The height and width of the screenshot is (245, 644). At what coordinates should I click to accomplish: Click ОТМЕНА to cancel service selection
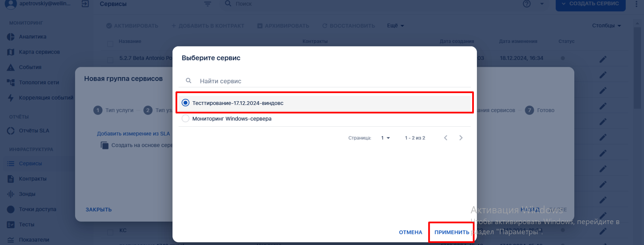pos(411,232)
